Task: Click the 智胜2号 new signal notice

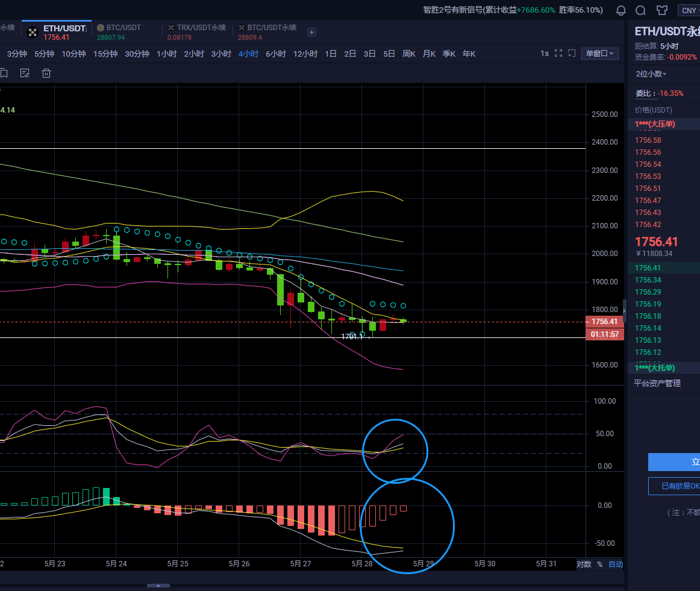Action: click(512, 10)
